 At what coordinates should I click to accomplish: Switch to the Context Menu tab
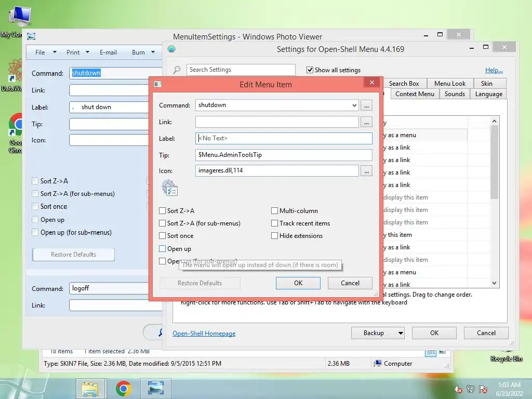[415, 94]
